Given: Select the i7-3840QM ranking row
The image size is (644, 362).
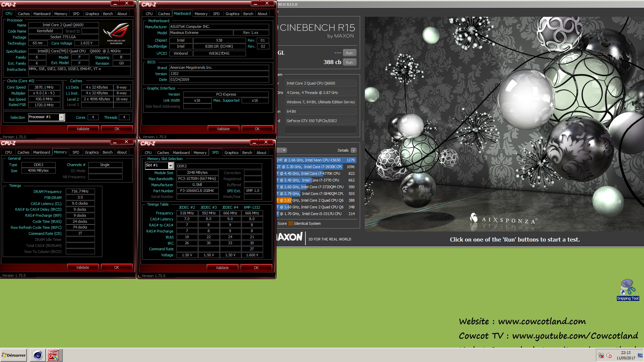Looking at the screenshot, I should click(x=316, y=194).
